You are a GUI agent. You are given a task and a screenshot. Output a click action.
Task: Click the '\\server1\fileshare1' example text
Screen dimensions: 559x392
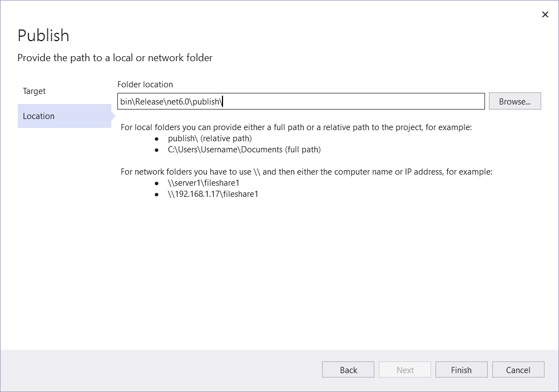pos(204,183)
